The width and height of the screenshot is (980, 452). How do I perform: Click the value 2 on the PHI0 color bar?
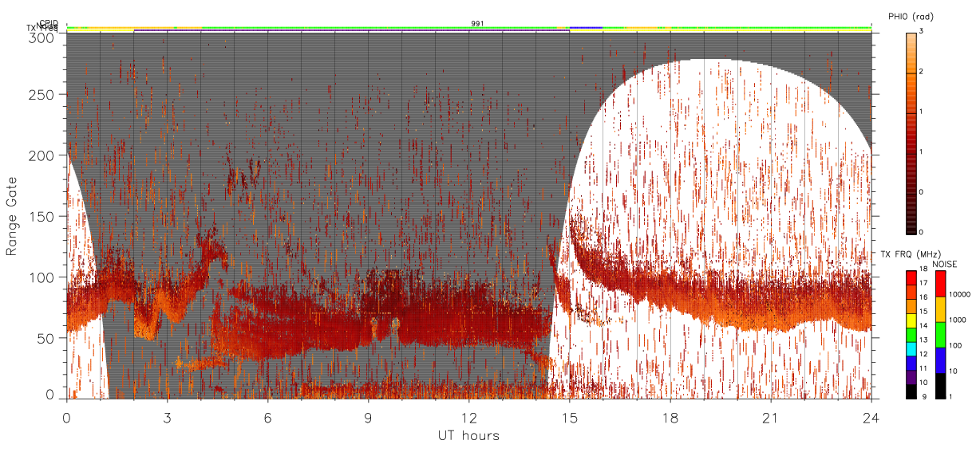[x=920, y=72]
